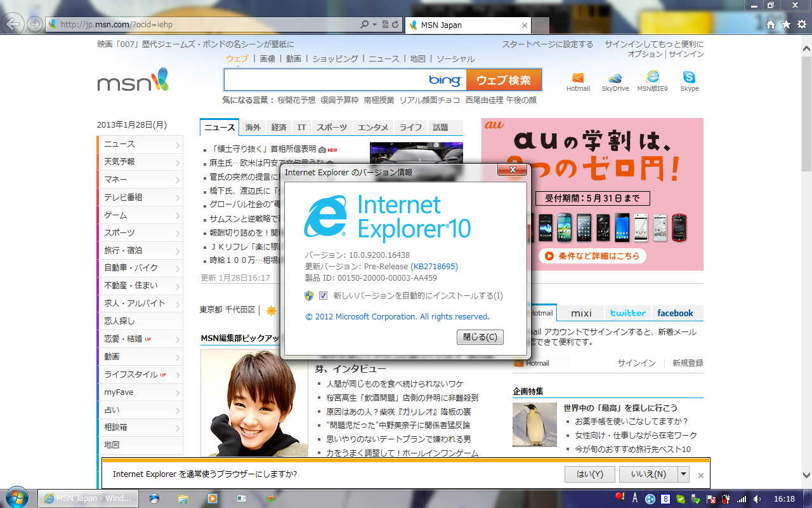Screen dimensions: 812x508
Task: Select the IT news tab
Action: pos(302,127)
